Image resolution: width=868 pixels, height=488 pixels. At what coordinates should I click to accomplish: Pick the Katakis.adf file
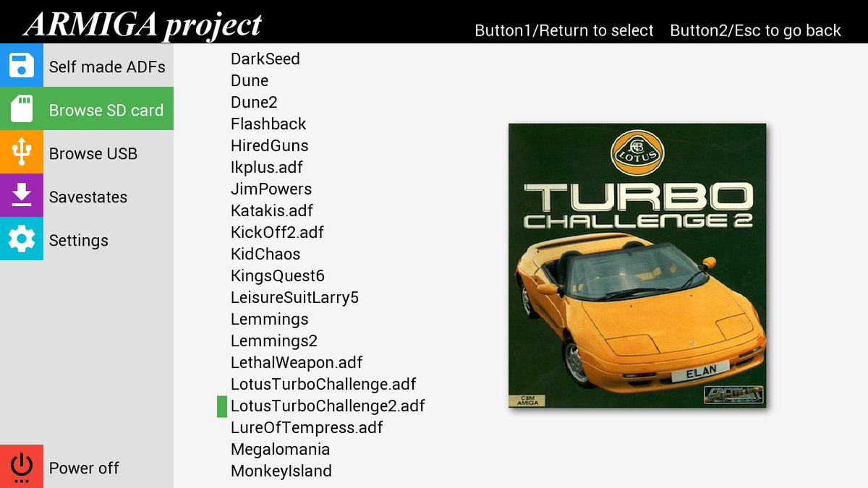(x=272, y=210)
